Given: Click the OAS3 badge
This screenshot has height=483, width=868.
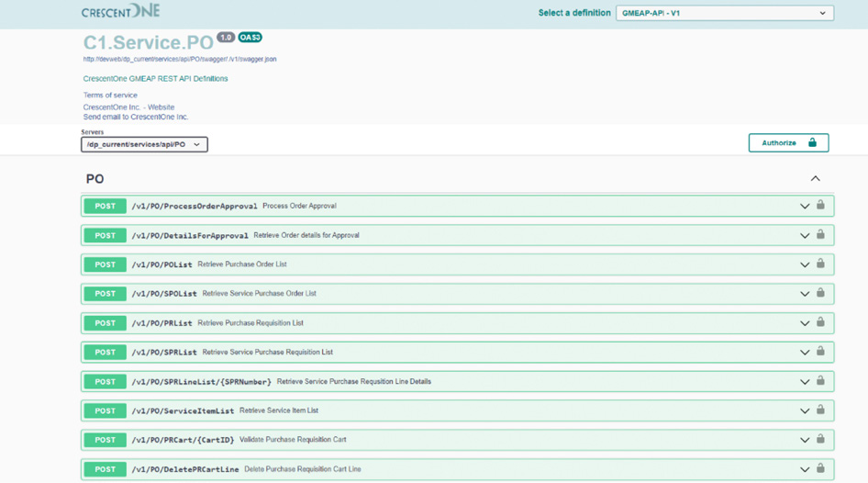Looking at the screenshot, I should point(250,37).
